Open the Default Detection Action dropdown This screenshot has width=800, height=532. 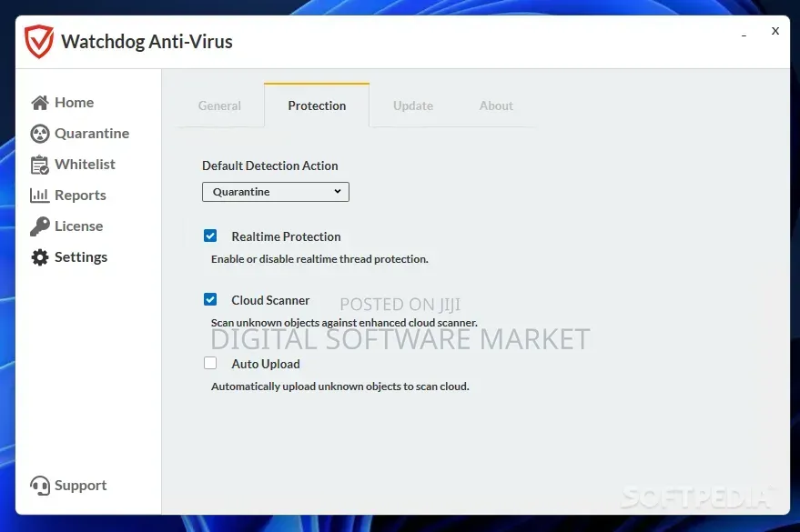tap(276, 192)
